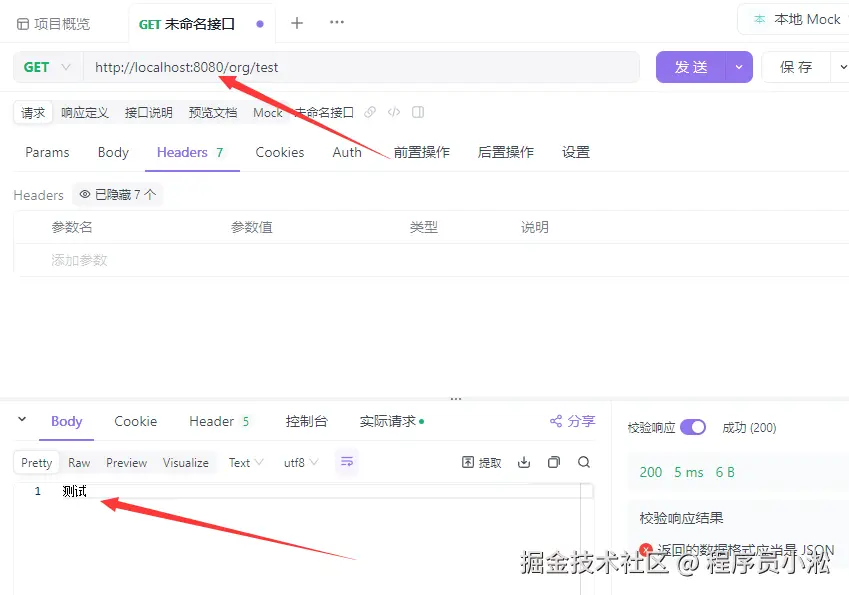
Task: Click the 提取 extract button
Action: pos(481,462)
